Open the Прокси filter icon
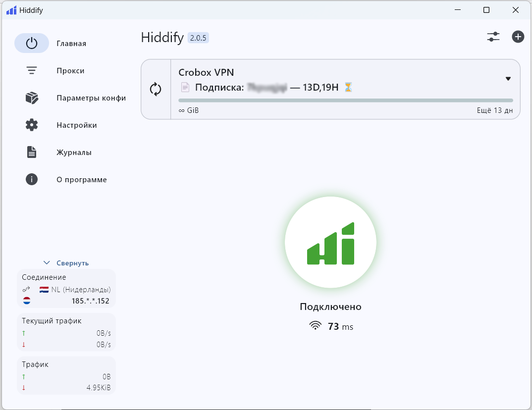 pyautogui.click(x=32, y=71)
